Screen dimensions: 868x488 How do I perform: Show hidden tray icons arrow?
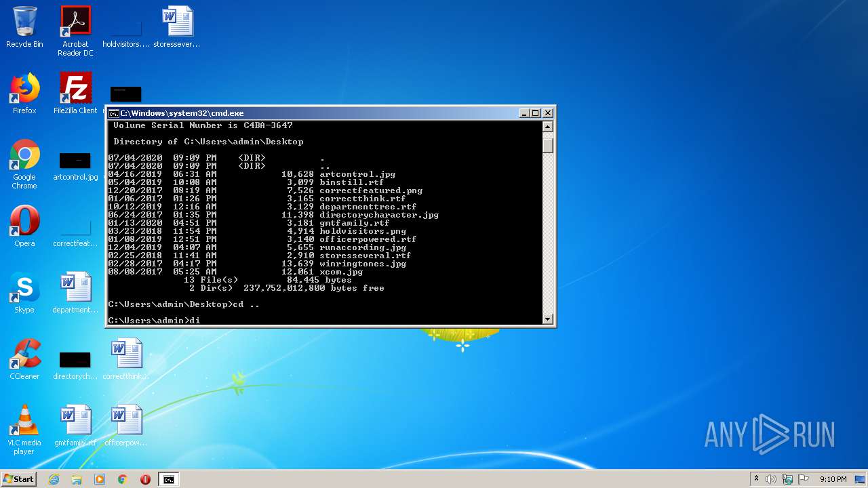pos(756,479)
